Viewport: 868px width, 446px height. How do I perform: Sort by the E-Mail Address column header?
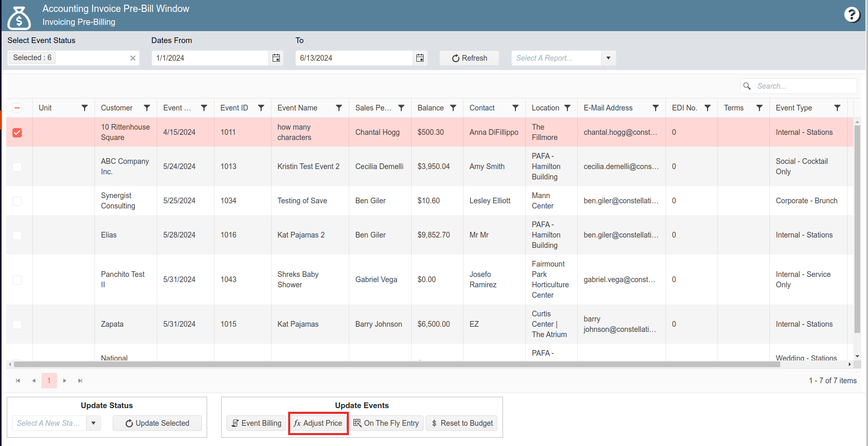608,108
